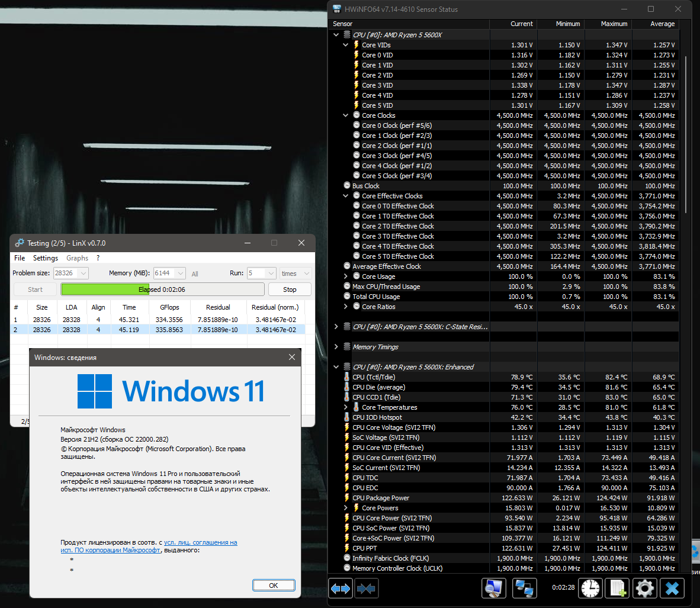Open the LinX Memory (MiB) dropdown

click(181, 273)
